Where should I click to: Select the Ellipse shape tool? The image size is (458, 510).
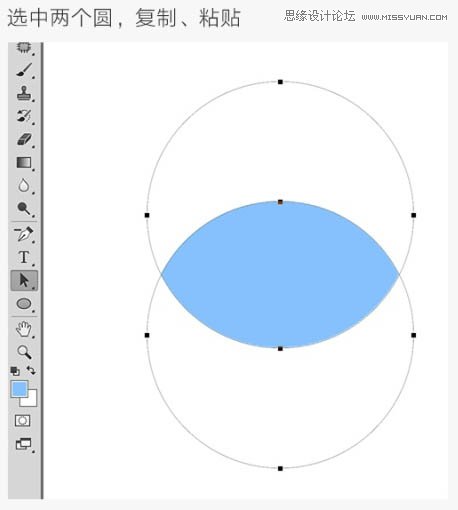point(24,304)
